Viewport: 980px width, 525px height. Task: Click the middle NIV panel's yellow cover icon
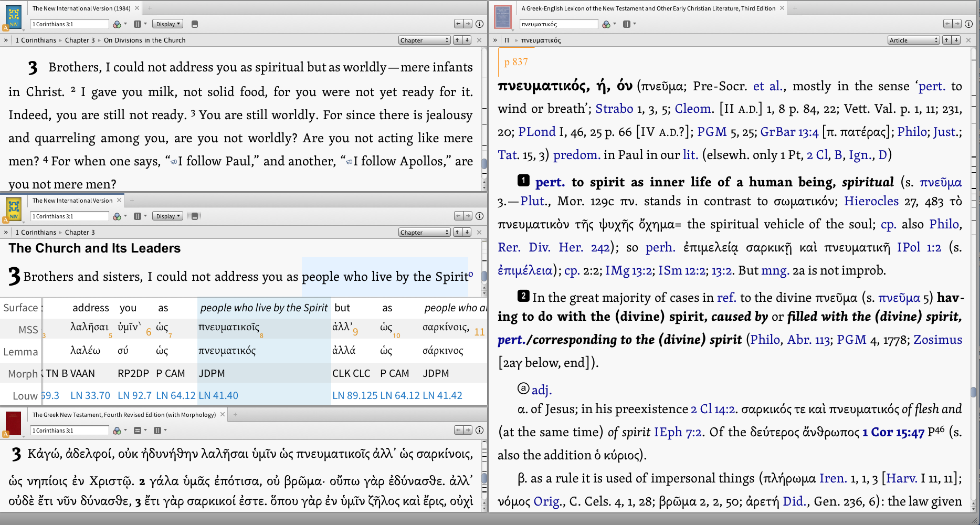[13, 209]
